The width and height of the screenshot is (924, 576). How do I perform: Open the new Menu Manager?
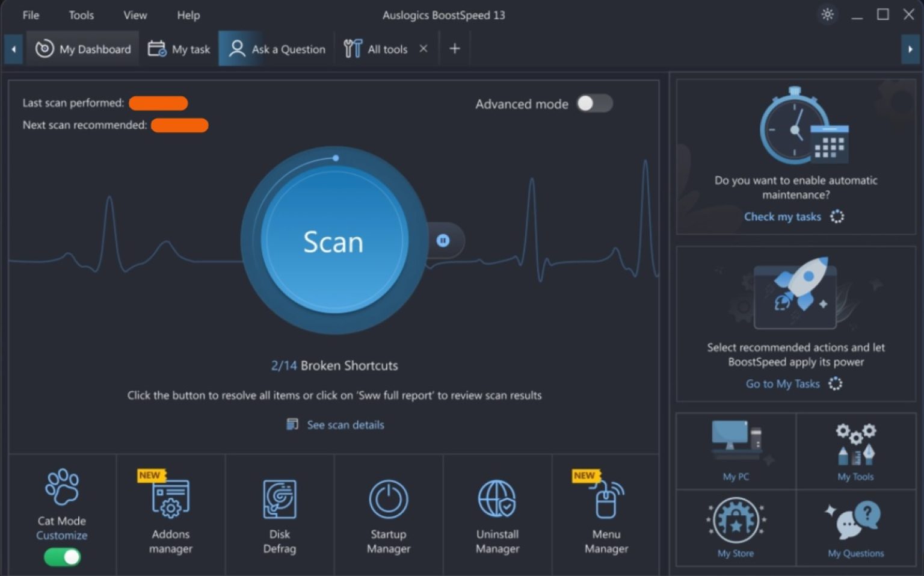pyautogui.click(x=606, y=515)
